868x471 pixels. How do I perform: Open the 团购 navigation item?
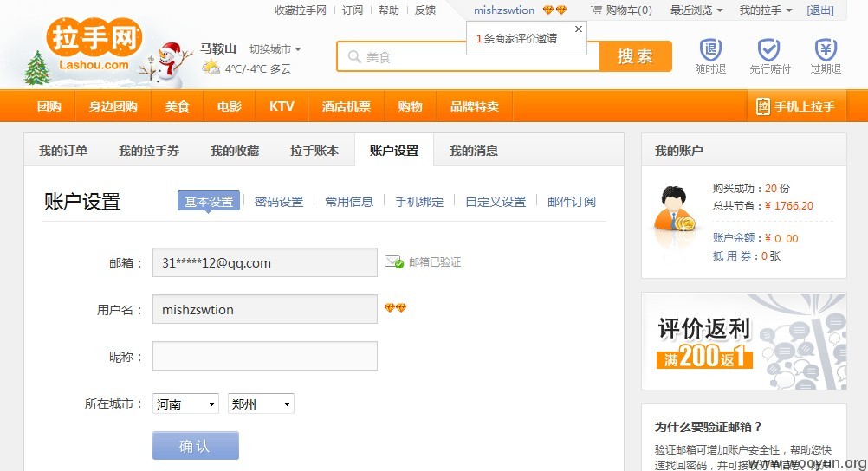point(49,106)
